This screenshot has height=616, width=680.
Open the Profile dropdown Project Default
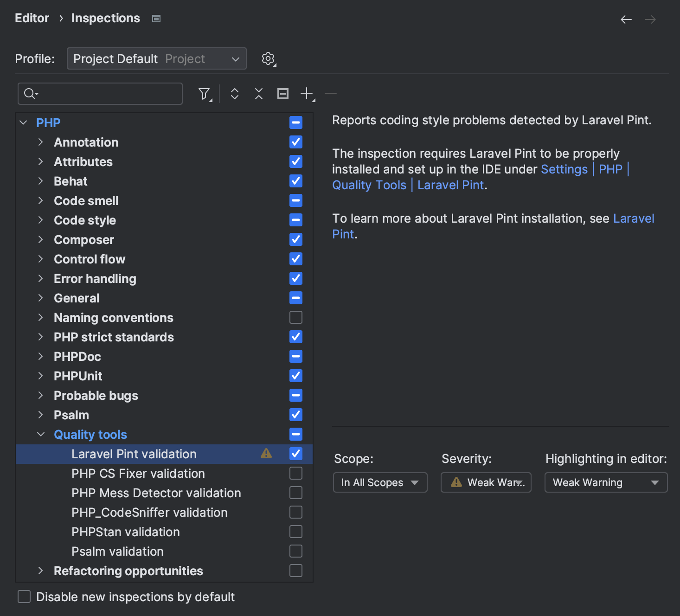[156, 59]
